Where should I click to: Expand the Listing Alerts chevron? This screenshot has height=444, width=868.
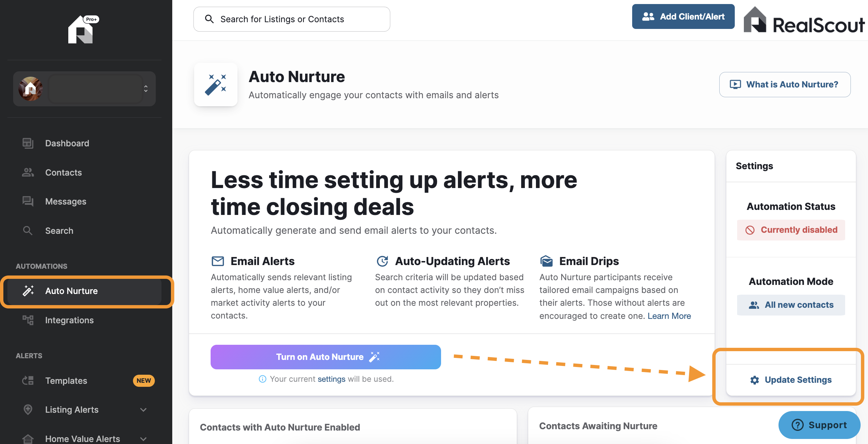coord(143,410)
